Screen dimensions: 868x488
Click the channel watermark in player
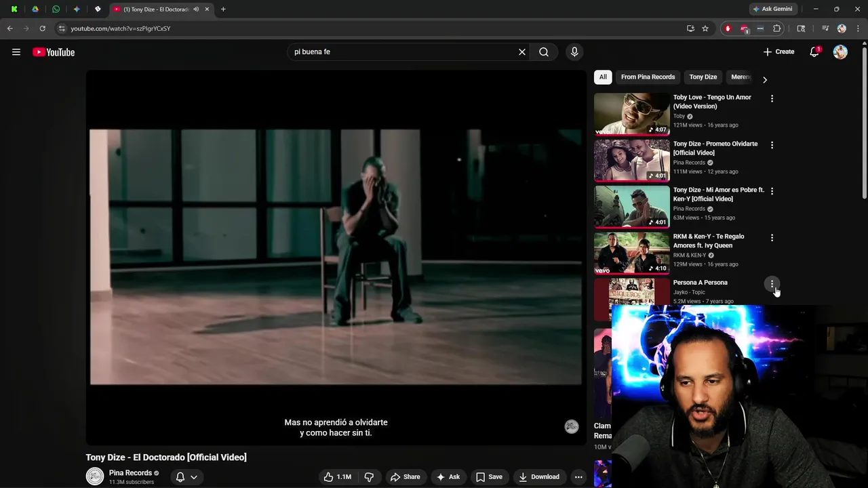[x=572, y=426]
